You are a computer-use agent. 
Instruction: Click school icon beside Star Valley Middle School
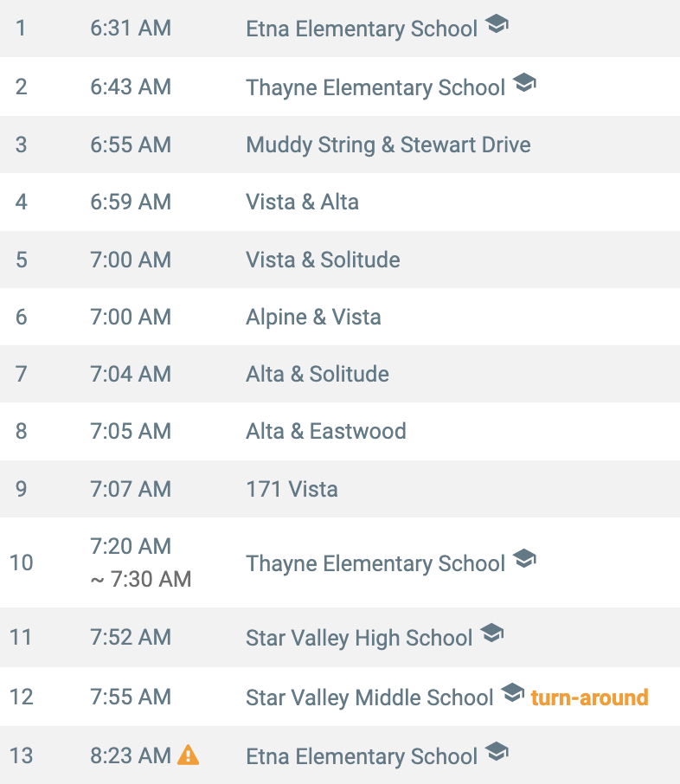coord(512,692)
